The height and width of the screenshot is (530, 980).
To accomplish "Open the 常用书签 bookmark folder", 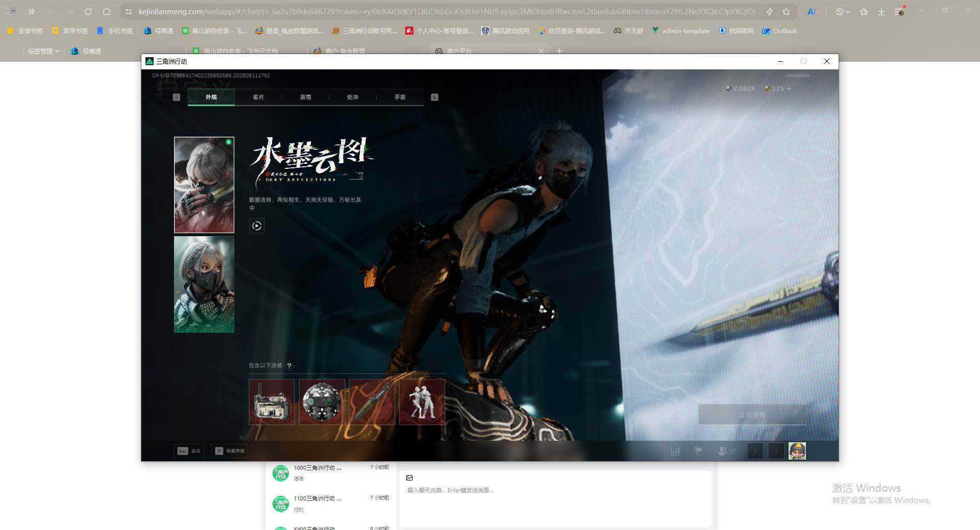I will 69,31.
